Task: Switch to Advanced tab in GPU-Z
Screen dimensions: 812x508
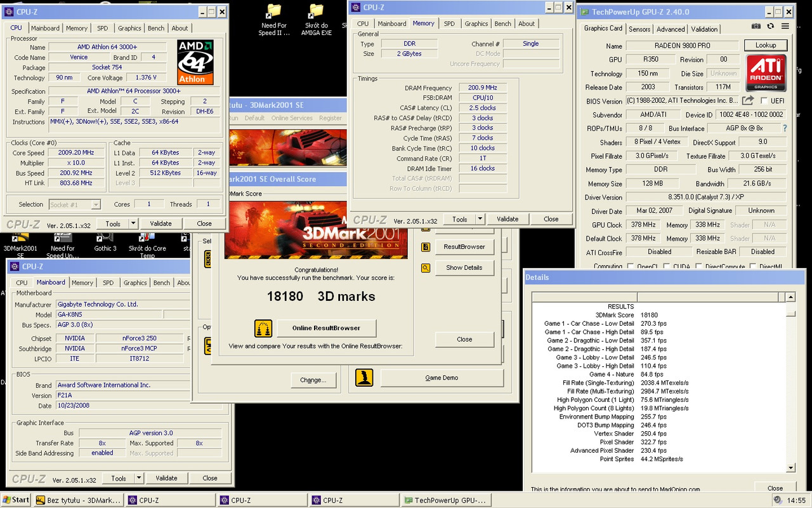Action: [671, 29]
